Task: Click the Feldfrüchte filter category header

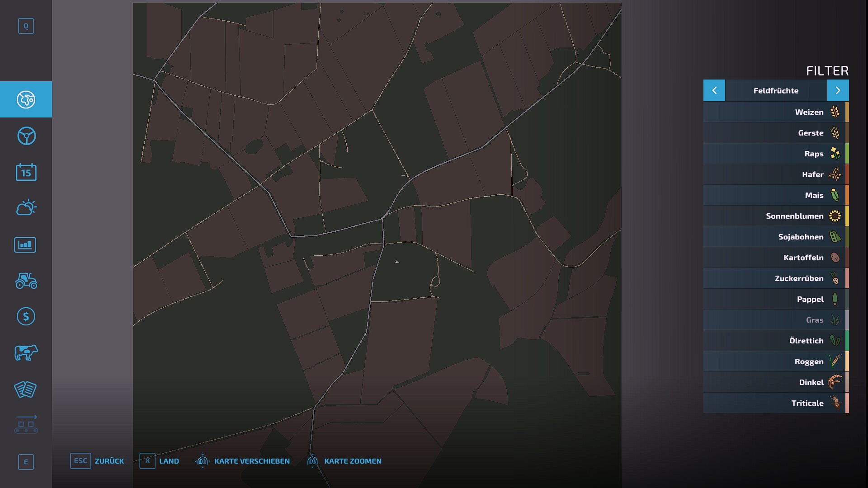Action: coord(776,90)
